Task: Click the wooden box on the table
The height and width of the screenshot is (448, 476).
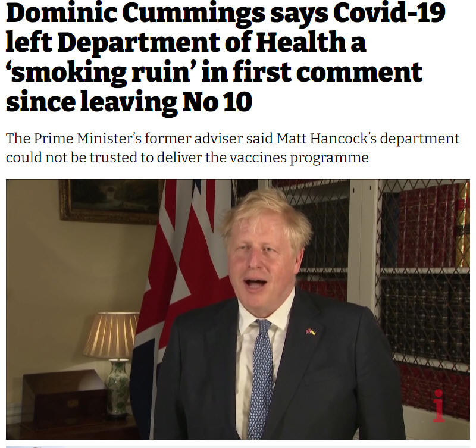Action: [x=64, y=398]
